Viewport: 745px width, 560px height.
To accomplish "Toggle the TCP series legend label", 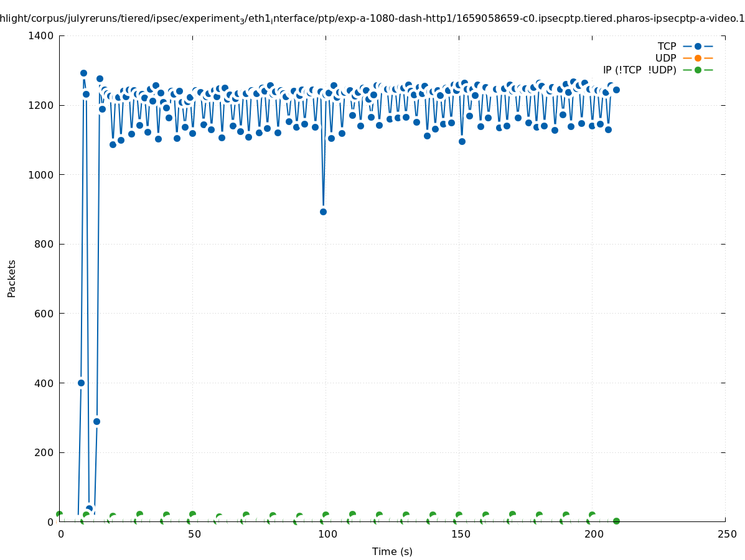I will pos(667,46).
